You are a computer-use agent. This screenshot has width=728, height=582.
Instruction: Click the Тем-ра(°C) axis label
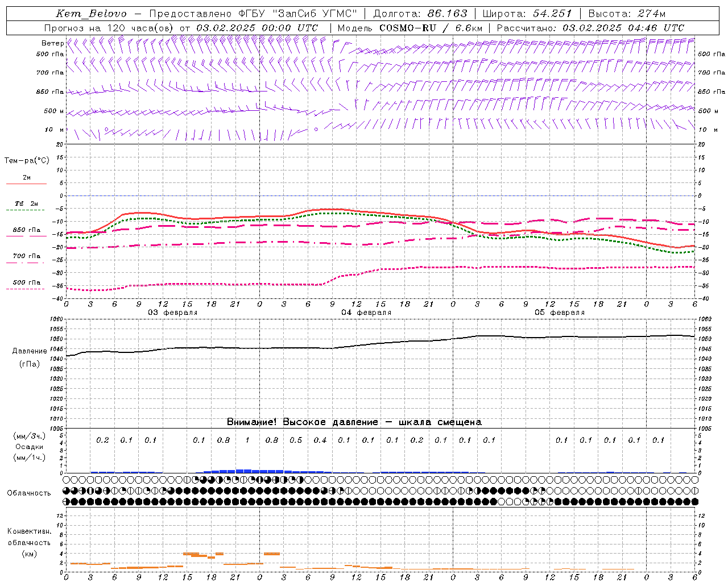point(27,161)
